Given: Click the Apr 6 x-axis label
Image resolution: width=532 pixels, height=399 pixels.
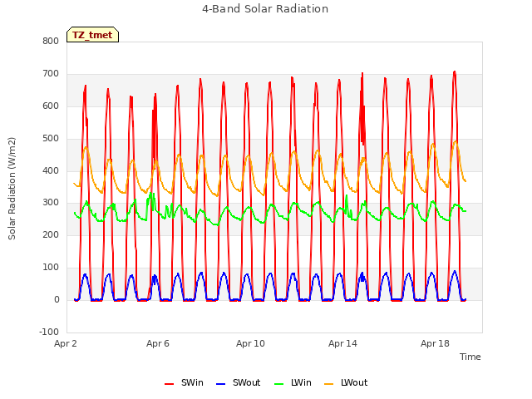Looking at the screenshot, I should (x=158, y=343).
